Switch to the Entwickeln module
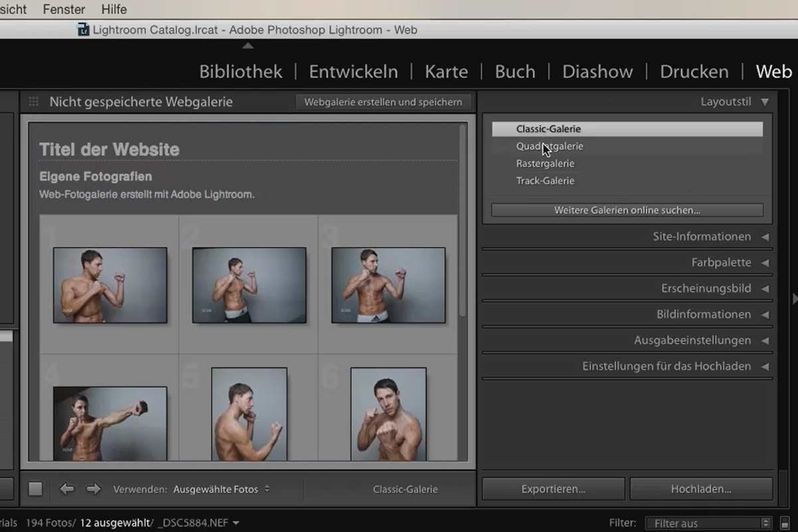This screenshot has width=798, height=532. pos(354,72)
